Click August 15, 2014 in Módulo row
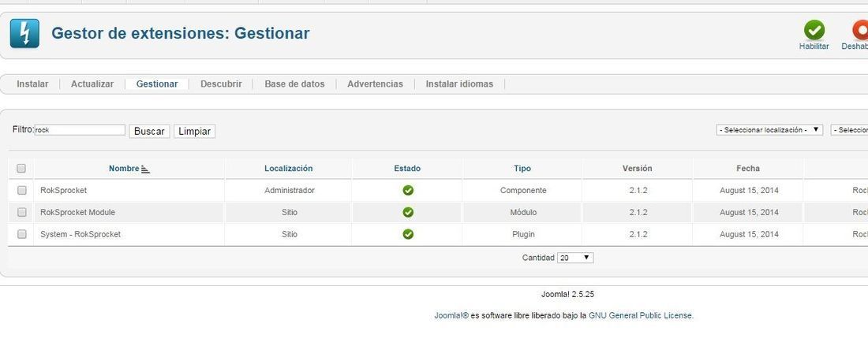This screenshot has height=346, width=868. click(x=749, y=212)
